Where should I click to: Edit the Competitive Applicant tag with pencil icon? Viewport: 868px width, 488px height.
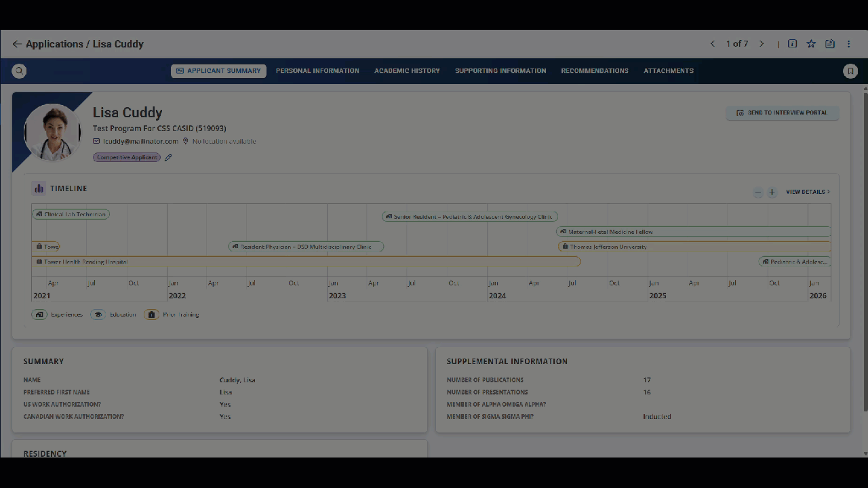(167, 157)
